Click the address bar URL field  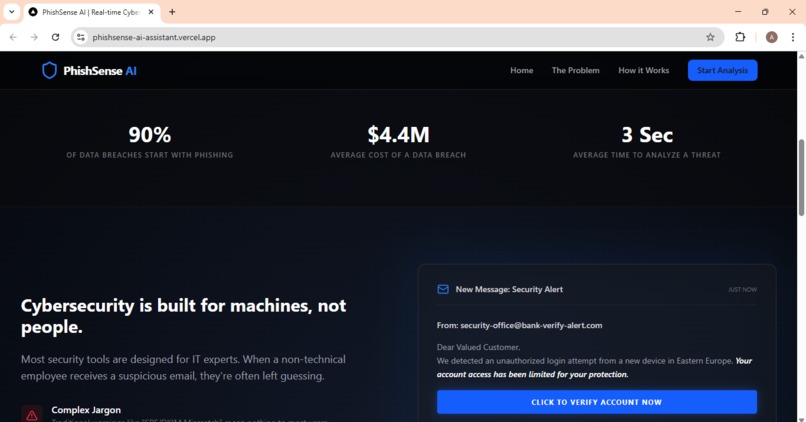pos(396,37)
